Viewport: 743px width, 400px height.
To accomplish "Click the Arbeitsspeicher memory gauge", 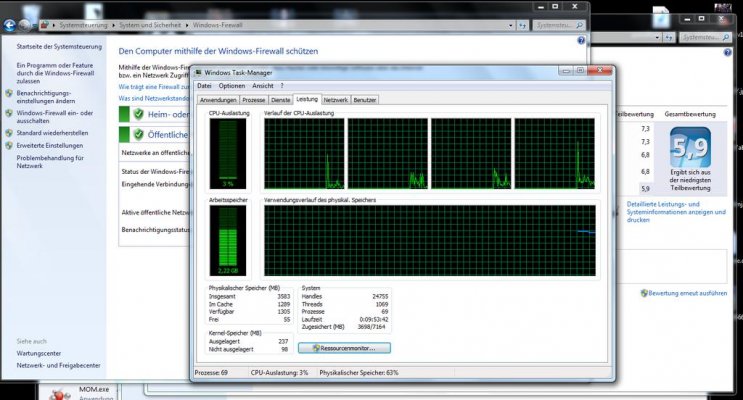I will click(x=228, y=241).
